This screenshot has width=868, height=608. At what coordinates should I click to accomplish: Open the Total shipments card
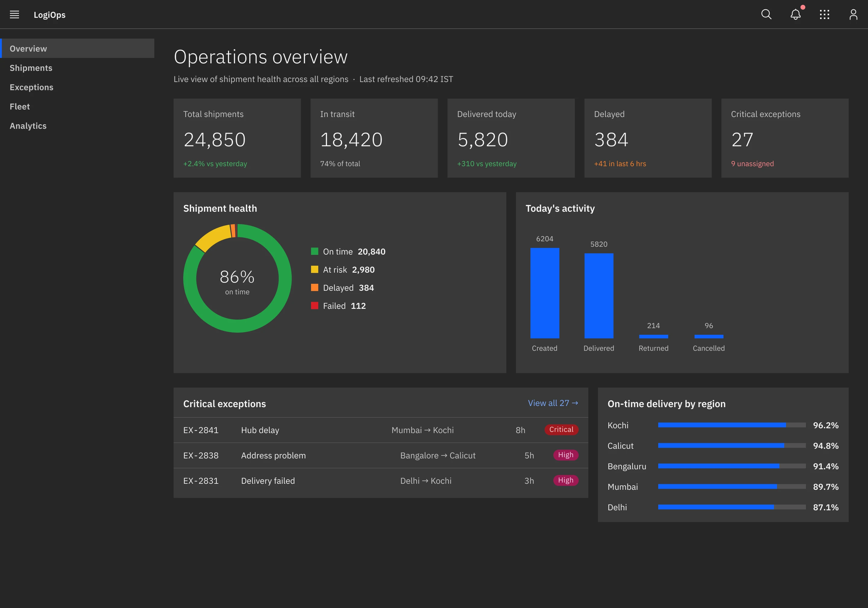point(237,138)
